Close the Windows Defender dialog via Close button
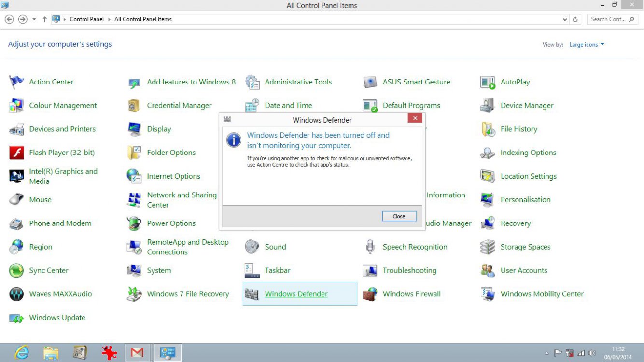644x362 pixels. coord(399,216)
